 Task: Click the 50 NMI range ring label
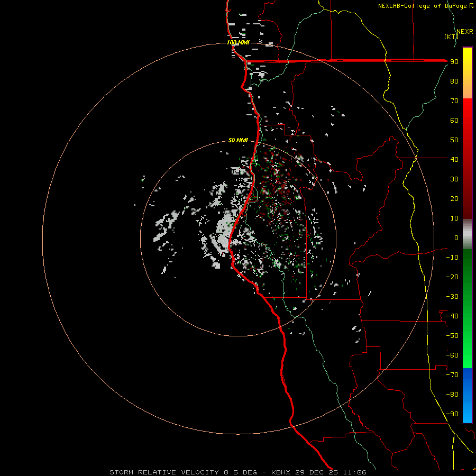(x=238, y=140)
